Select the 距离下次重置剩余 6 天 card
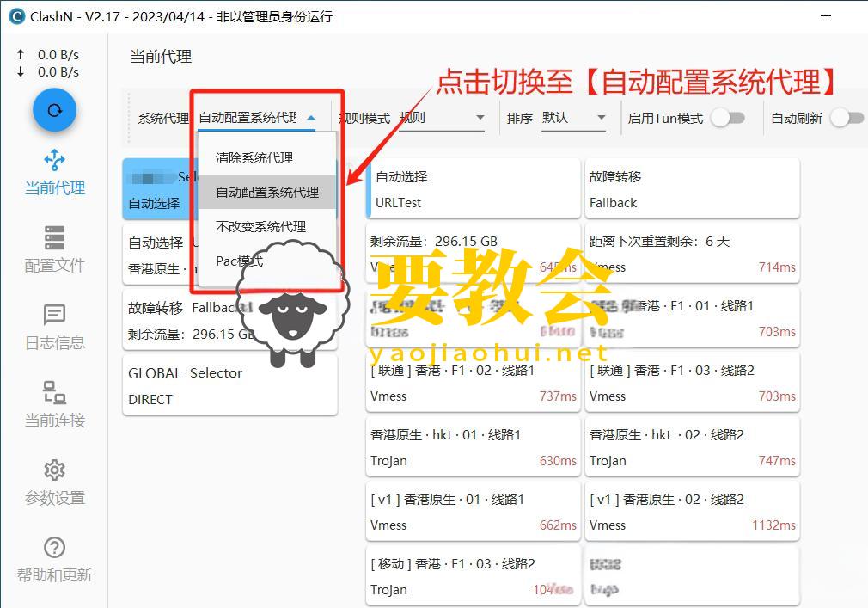868x608 pixels. coord(692,254)
